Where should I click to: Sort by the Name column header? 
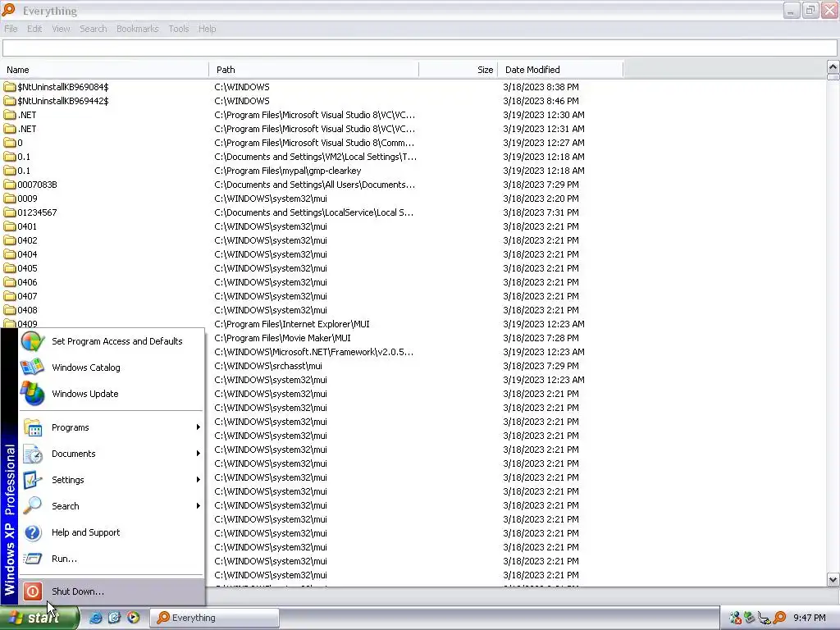tap(104, 70)
